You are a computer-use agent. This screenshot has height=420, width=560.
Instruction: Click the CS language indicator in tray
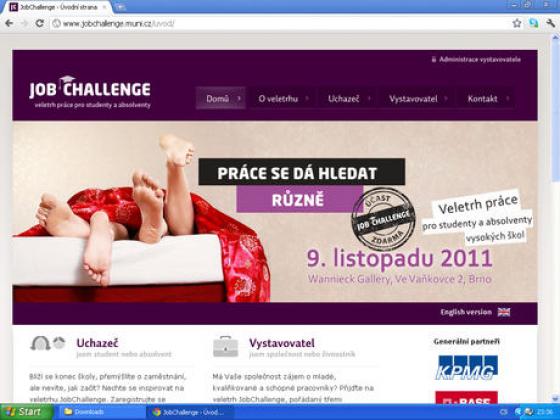pos(504,412)
